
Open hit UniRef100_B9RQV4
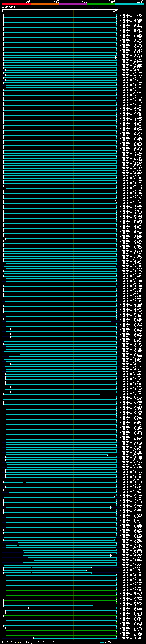(131, 27)
